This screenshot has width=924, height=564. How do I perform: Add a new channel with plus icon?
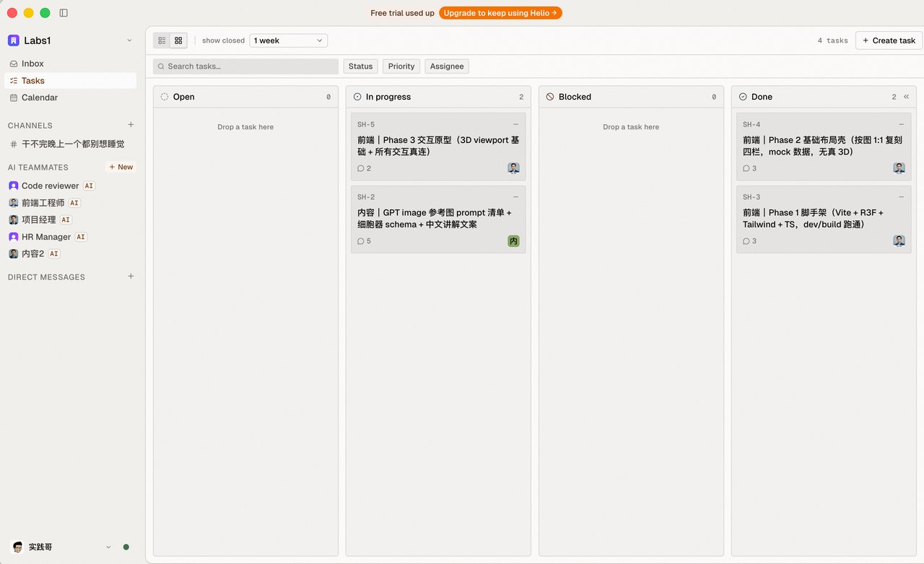tap(131, 125)
